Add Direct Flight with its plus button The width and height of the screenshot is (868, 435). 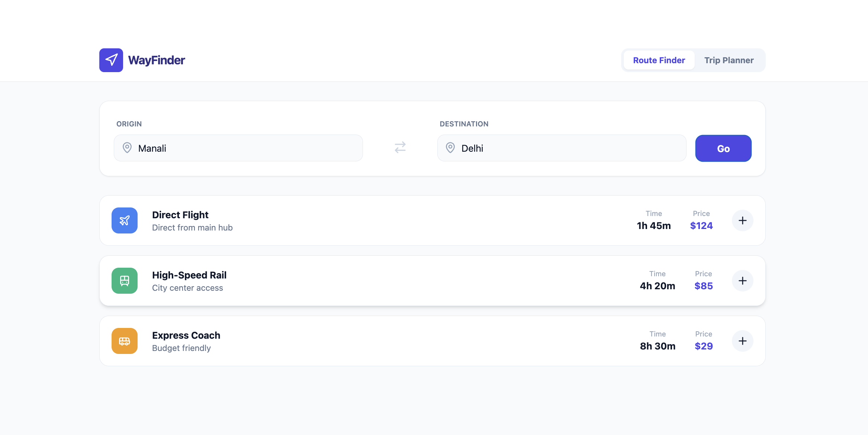click(742, 220)
